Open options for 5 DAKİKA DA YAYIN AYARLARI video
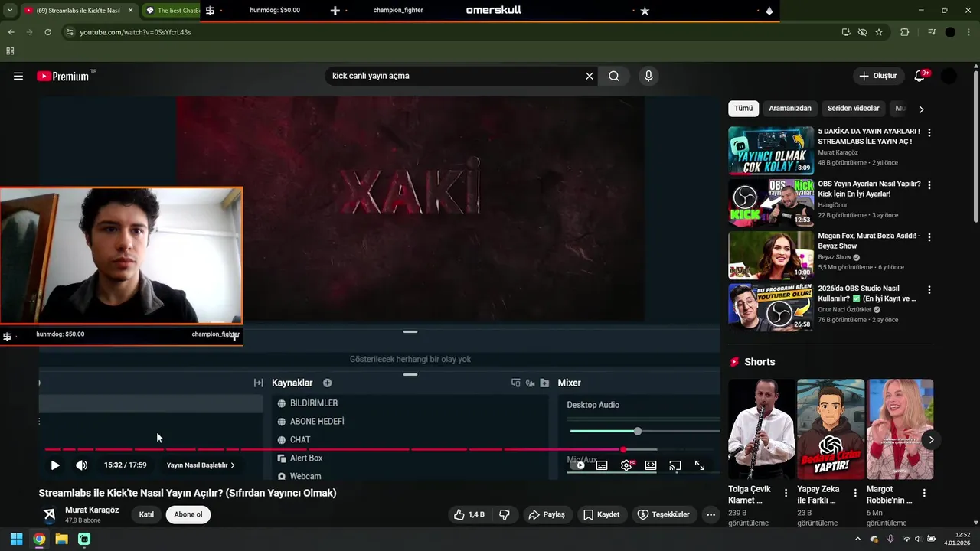 click(929, 132)
